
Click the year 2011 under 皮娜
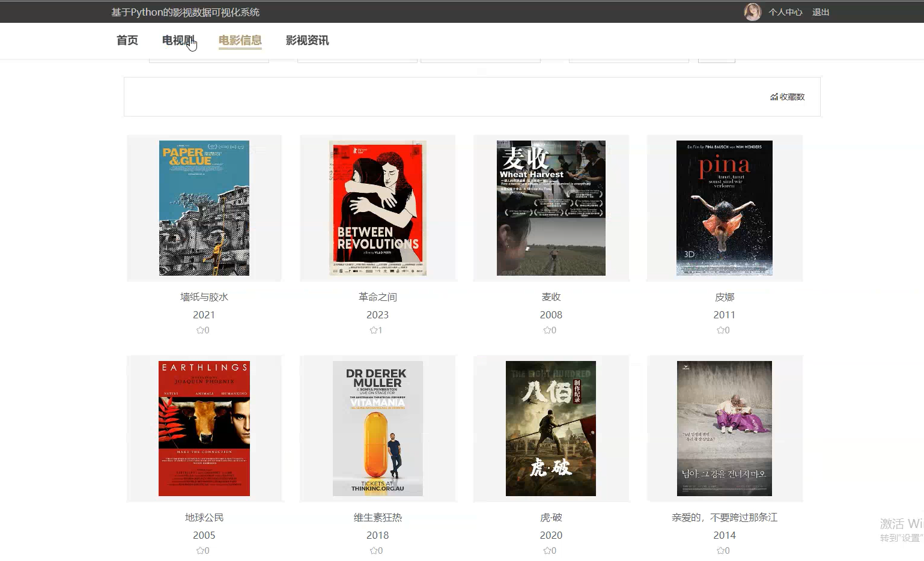point(725,315)
